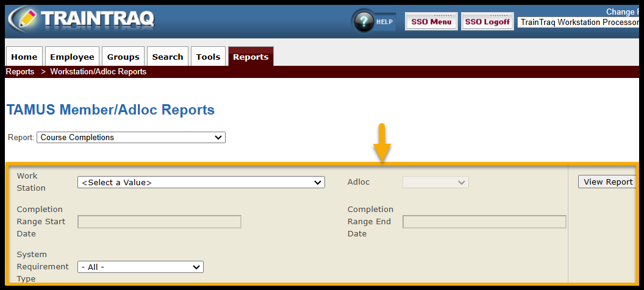Select the Search tab
Screen dimensions: 644x290
168,57
